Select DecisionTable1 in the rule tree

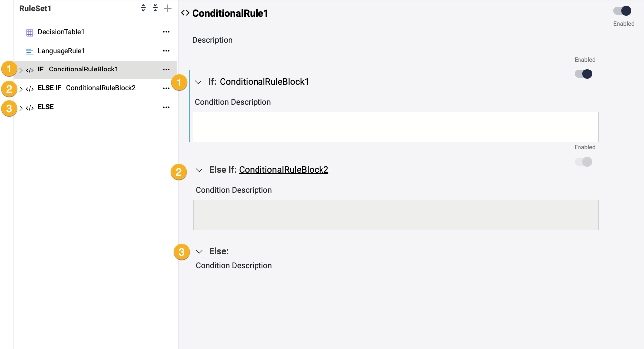coord(61,32)
